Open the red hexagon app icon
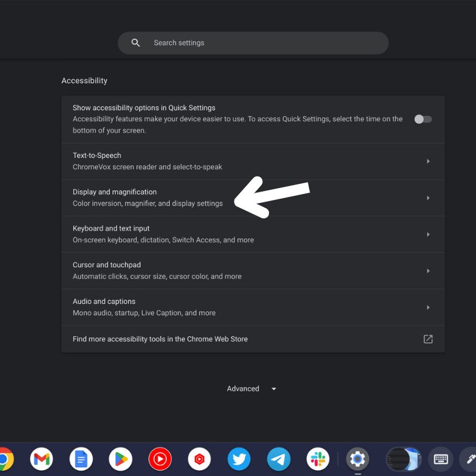Image resolution: width=476 pixels, height=476 pixels. coord(199,459)
